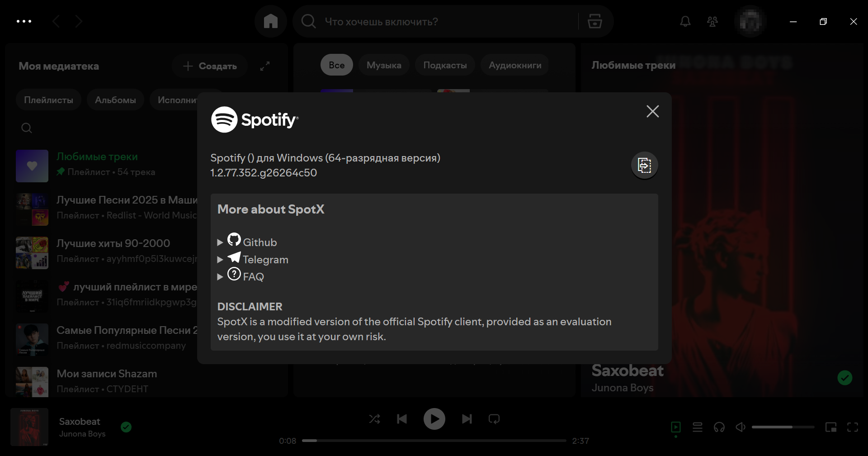This screenshot has width=868, height=456.
Task: Select the Все filter chip
Action: click(x=337, y=65)
